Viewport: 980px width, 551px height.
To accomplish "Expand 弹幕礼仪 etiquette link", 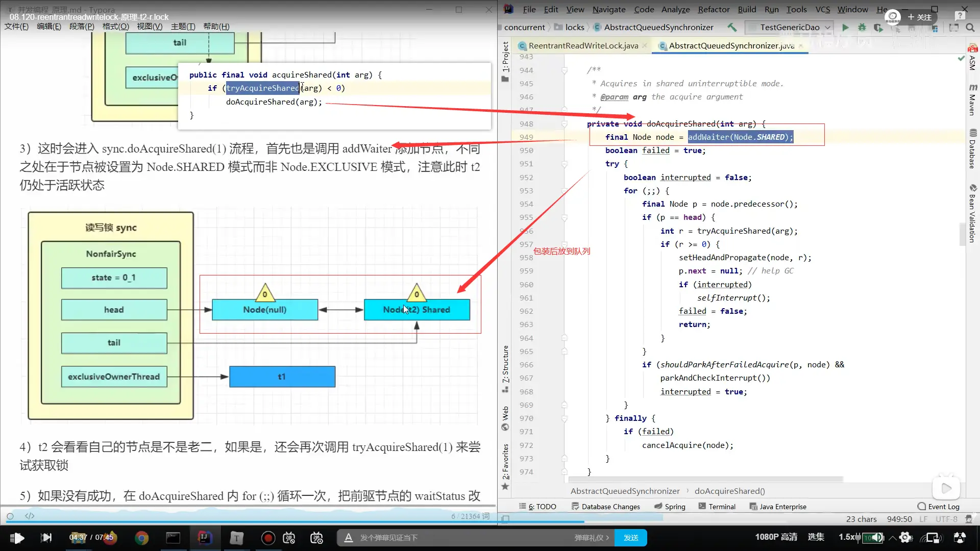I will coord(592,538).
